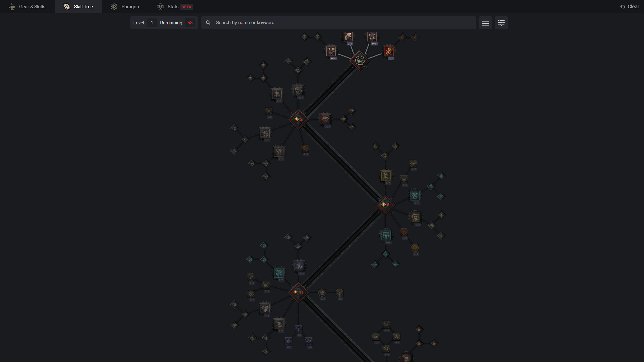Click the Clear button
This screenshot has width=644, height=362.
pos(630,7)
